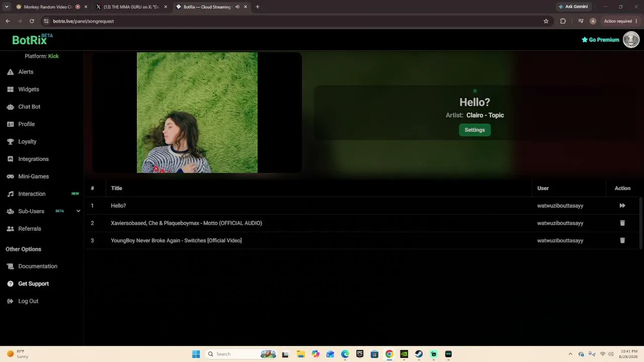
Task: Open the Referrals page
Action: (x=30, y=229)
